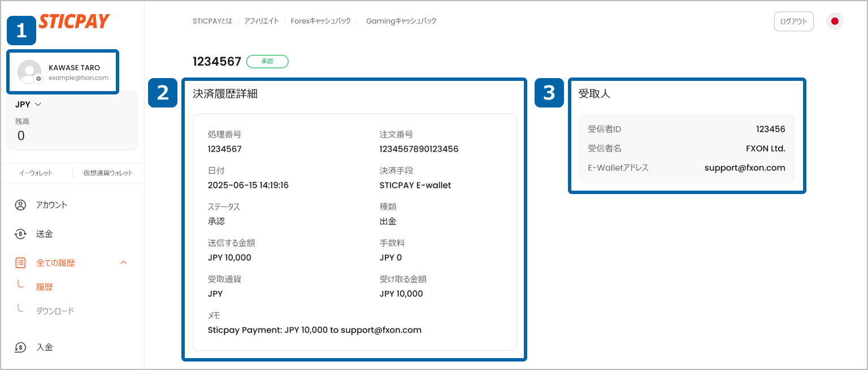Click 受信者名 value FXON Ltd.
Image resolution: width=868 pixels, height=370 pixels.
point(766,149)
